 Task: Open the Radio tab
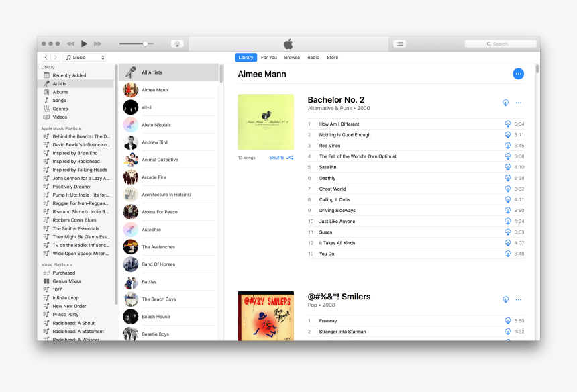coord(313,57)
